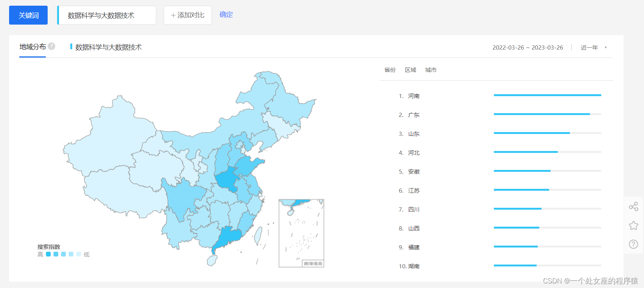Viewport: 644px width, 288px height.
Task: Switch to the 城市 tab
Action: 431,70
